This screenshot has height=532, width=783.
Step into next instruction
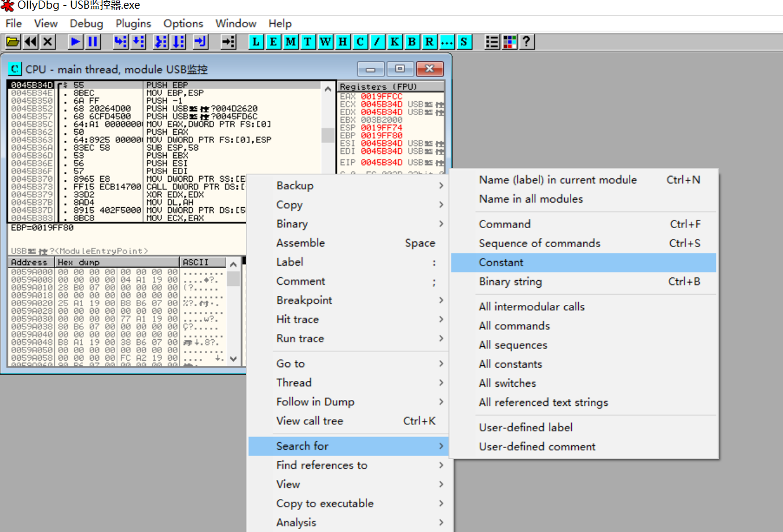click(120, 42)
